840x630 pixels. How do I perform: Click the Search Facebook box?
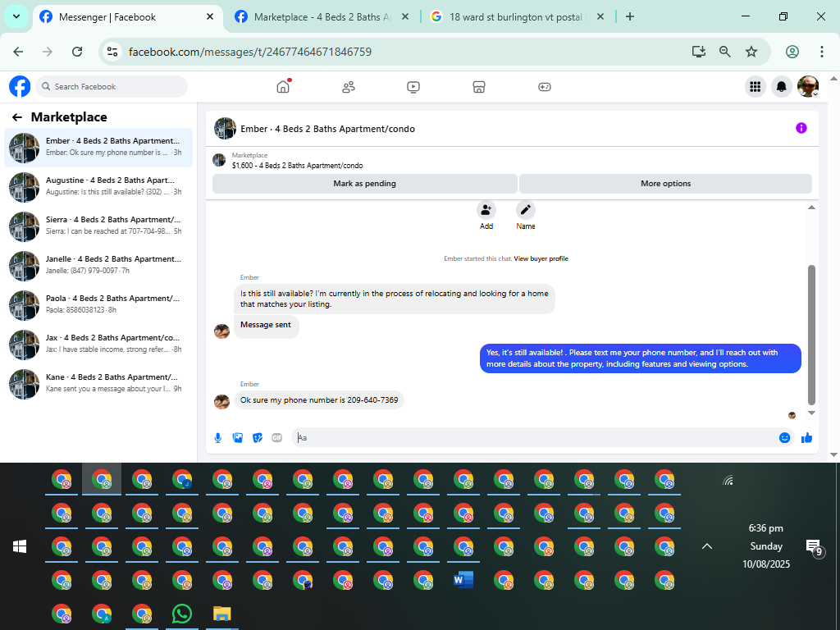(x=112, y=87)
